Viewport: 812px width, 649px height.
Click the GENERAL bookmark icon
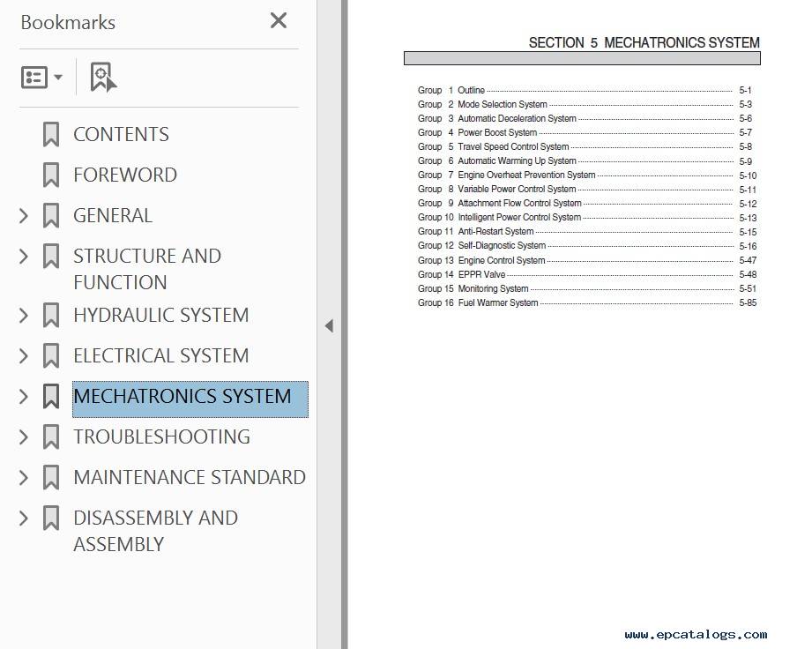click(51, 215)
